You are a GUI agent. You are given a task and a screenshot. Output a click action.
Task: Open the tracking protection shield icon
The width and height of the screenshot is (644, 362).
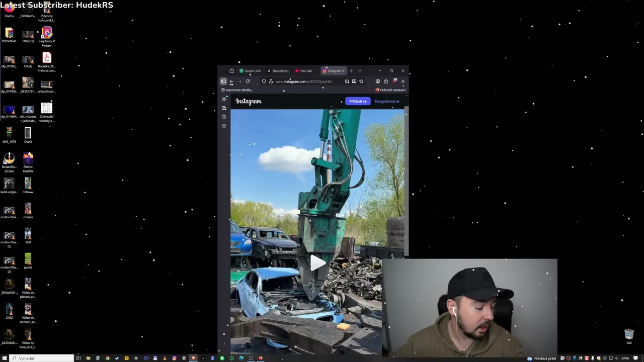click(x=264, y=81)
